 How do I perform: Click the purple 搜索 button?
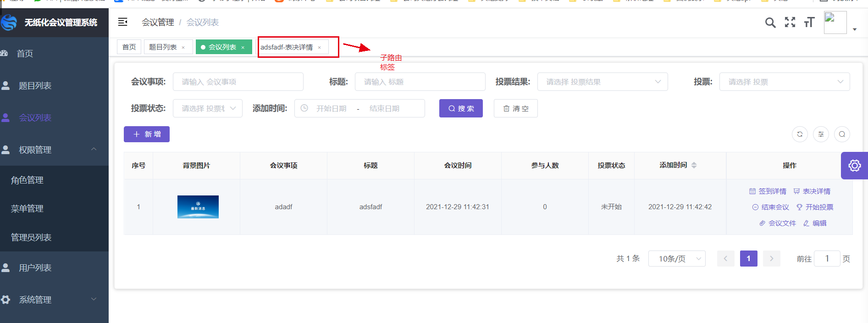(x=461, y=108)
